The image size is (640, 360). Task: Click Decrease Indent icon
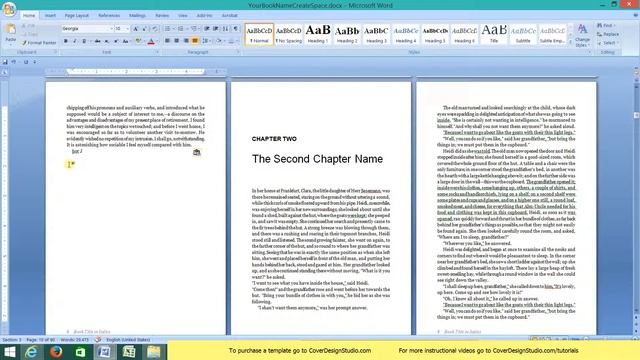[207, 29]
